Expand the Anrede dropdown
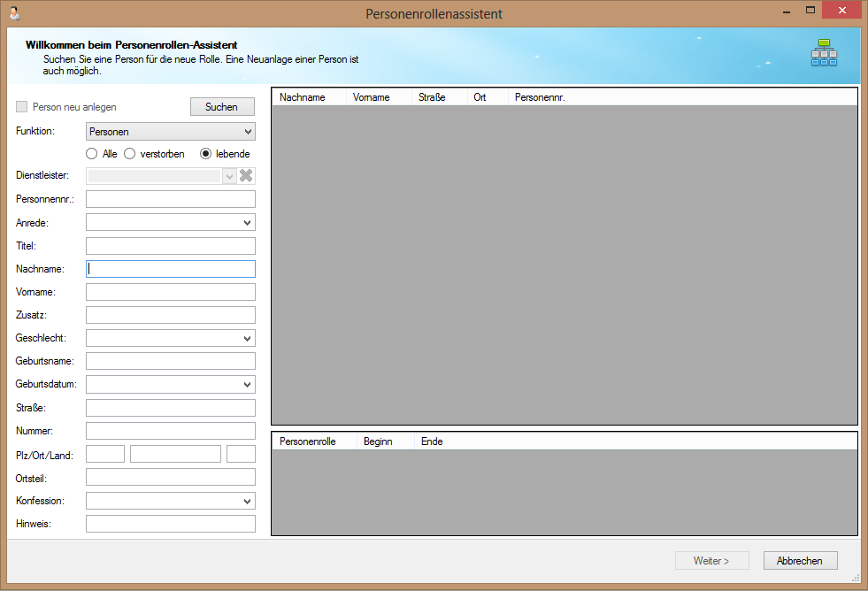Viewport: 868px width, 591px height. [170, 223]
